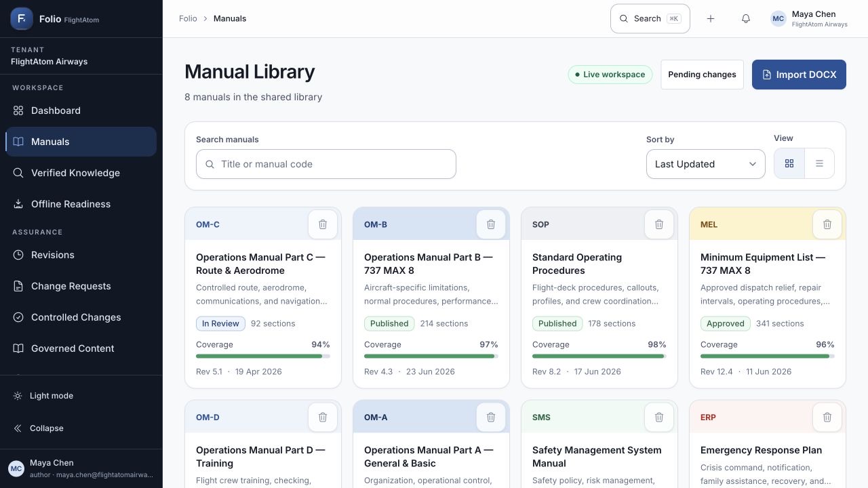Click Published badge on SOP card

coord(557,323)
